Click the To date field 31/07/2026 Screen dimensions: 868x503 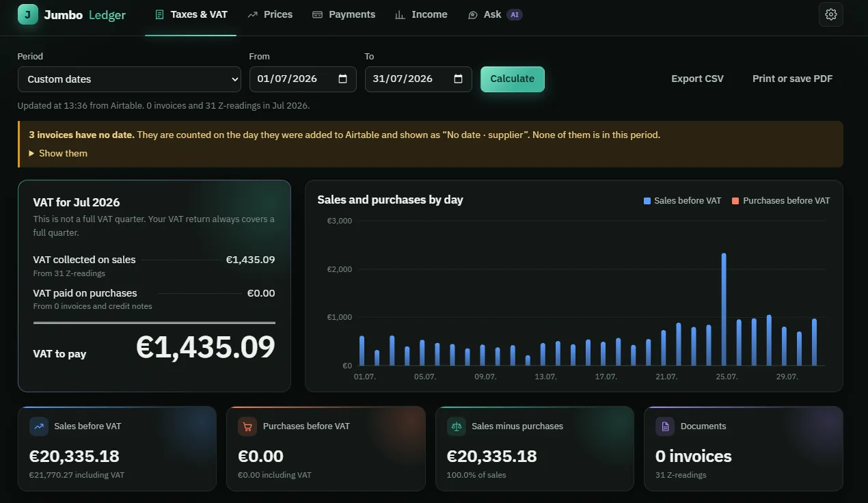tap(418, 79)
